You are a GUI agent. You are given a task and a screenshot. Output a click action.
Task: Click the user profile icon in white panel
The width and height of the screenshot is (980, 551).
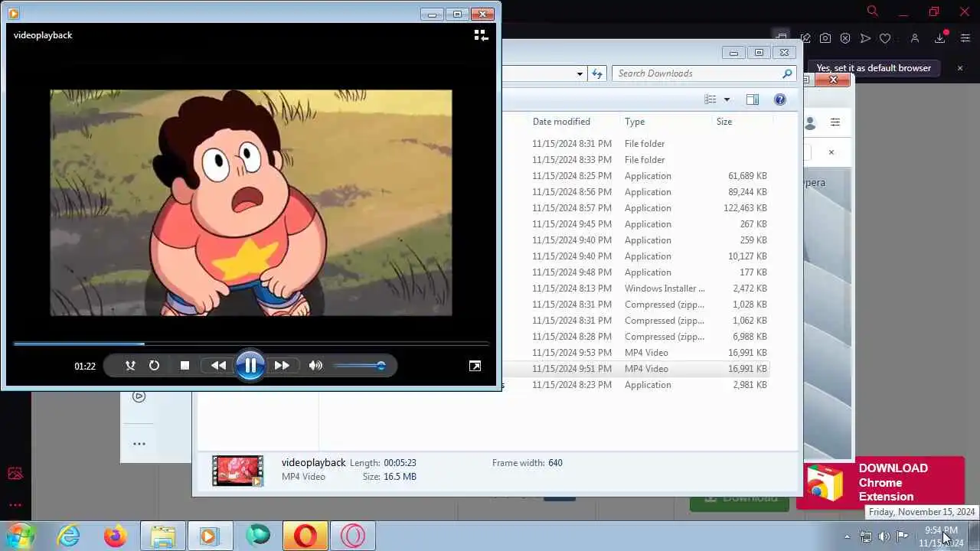pos(810,122)
